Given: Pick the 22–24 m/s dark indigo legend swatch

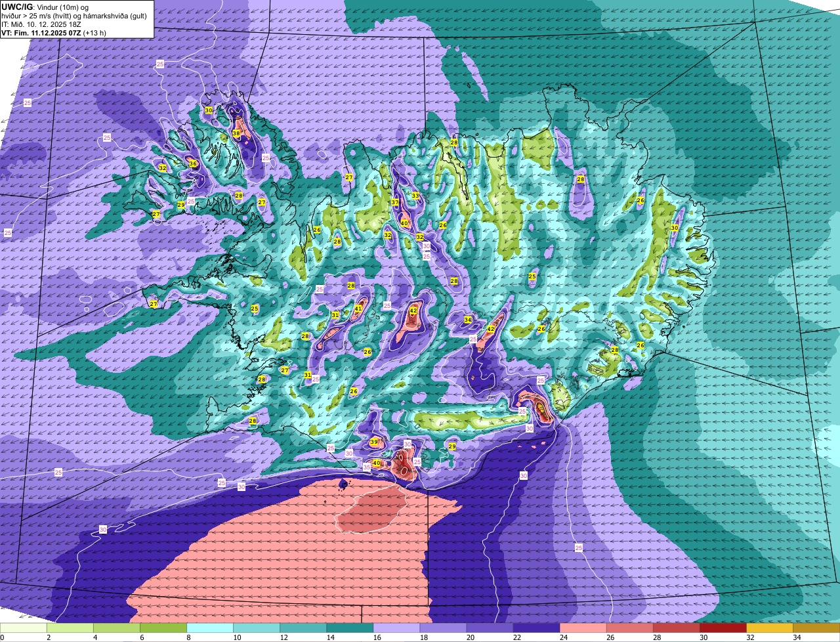Looking at the screenshot, I should [x=536, y=628].
